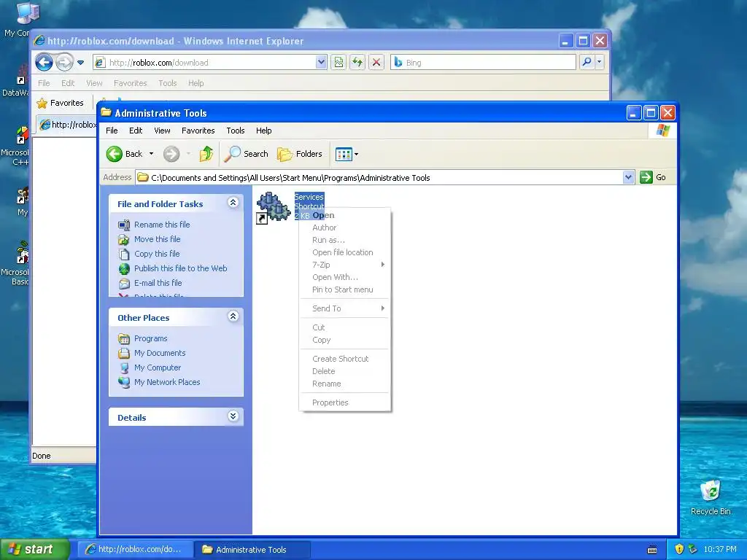Click the security shield tray icon
The image size is (747, 560).
(x=679, y=550)
